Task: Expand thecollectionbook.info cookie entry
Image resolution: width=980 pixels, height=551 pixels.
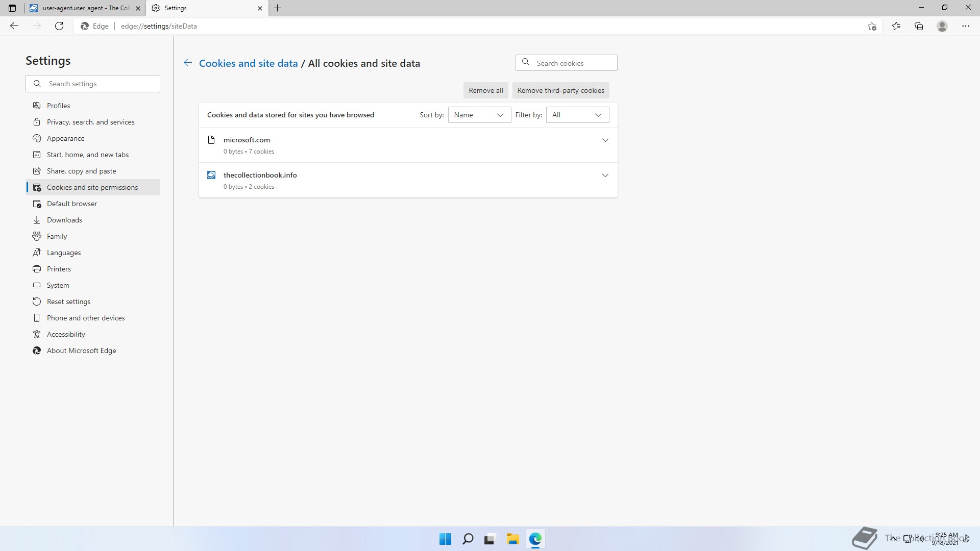Action: pyautogui.click(x=605, y=175)
